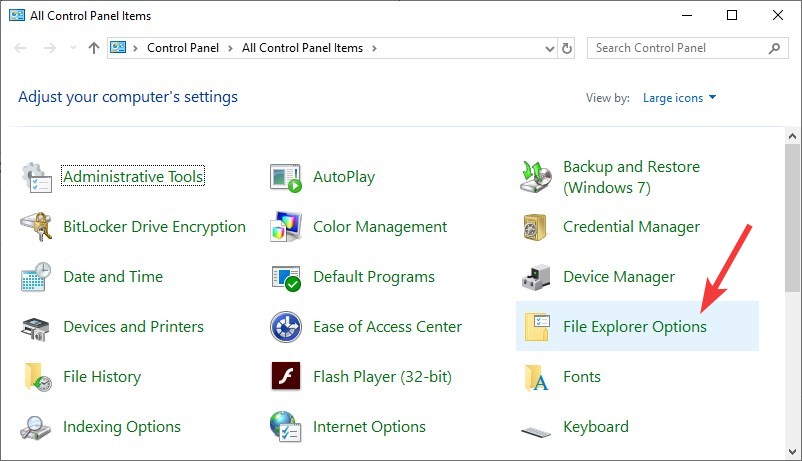802x461 pixels.
Task: Open the Default Programs link
Action: 374,277
